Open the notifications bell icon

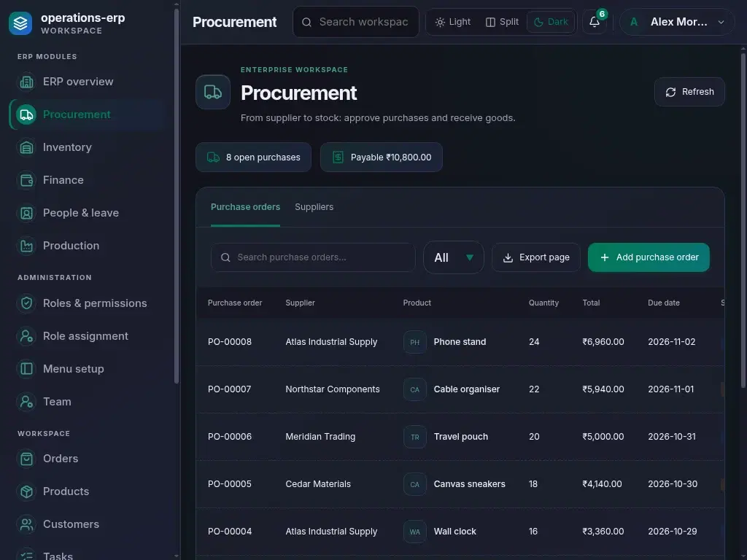click(x=595, y=22)
